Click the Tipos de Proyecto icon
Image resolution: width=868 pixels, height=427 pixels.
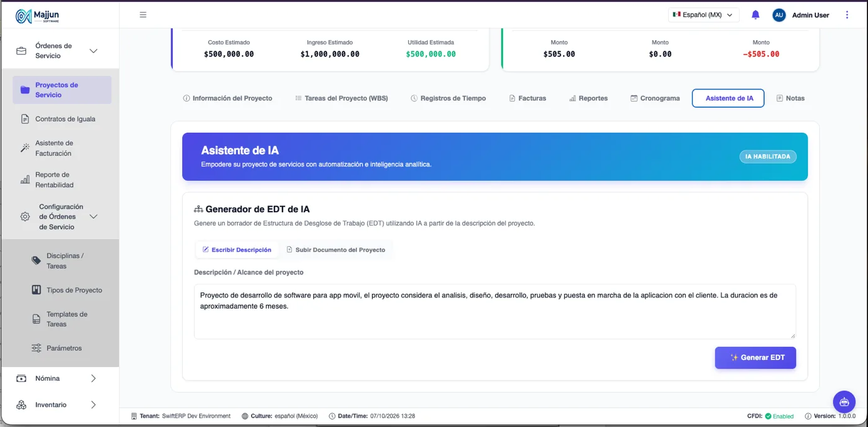(36, 291)
